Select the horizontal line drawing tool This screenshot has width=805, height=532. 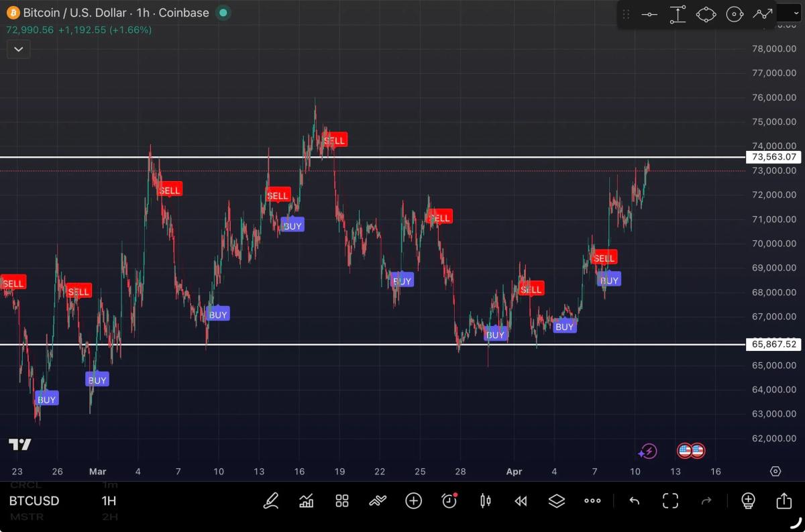click(x=649, y=14)
